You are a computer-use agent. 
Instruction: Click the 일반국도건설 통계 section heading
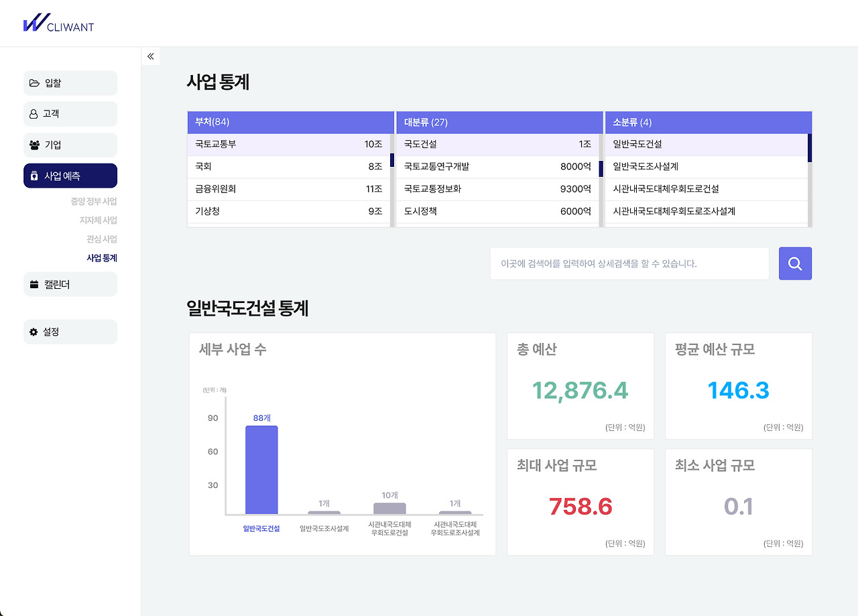pyautogui.click(x=247, y=308)
